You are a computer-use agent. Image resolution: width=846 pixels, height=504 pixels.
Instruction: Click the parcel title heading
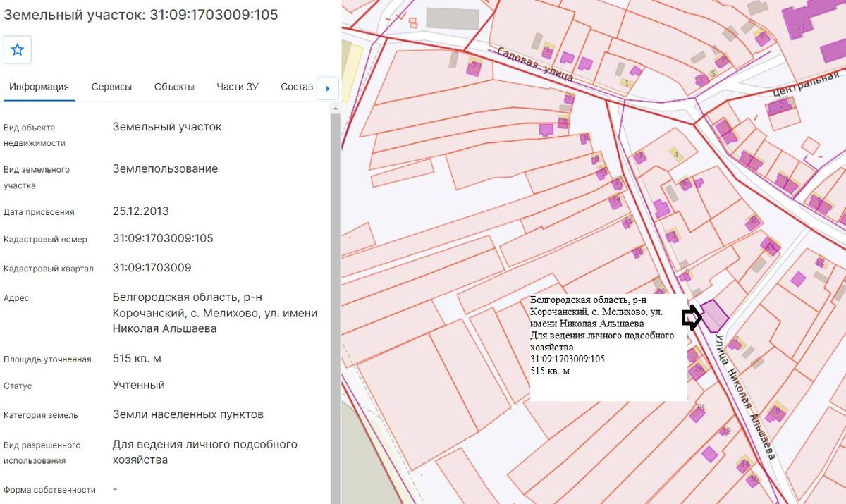pos(141,15)
